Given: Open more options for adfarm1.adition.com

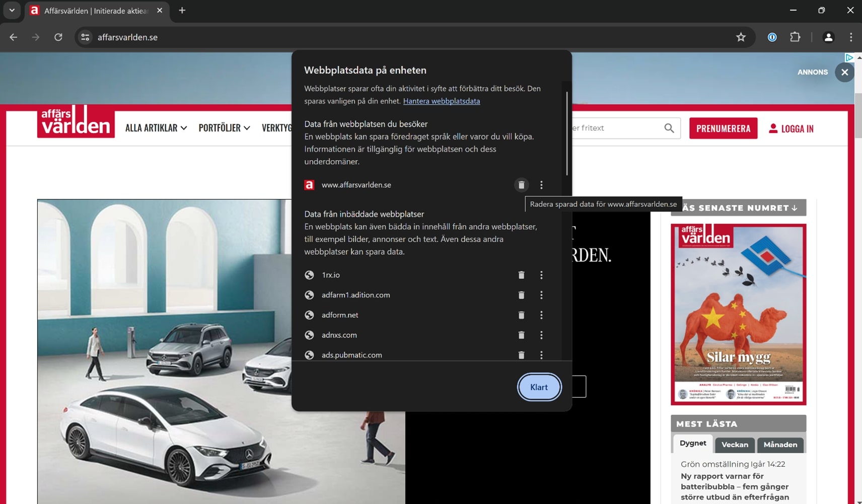Looking at the screenshot, I should [541, 295].
